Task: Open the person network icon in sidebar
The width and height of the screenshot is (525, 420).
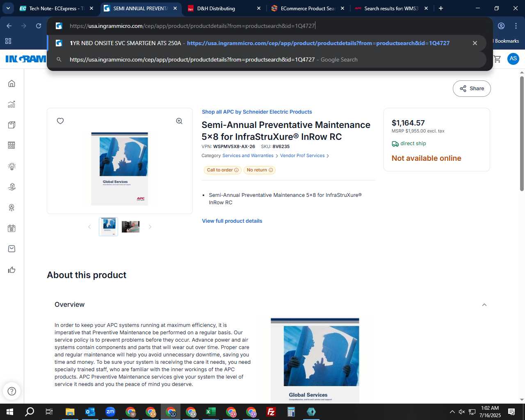Action: point(11,208)
